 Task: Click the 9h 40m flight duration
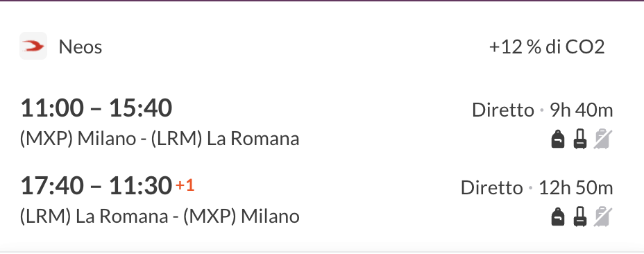coord(581,110)
